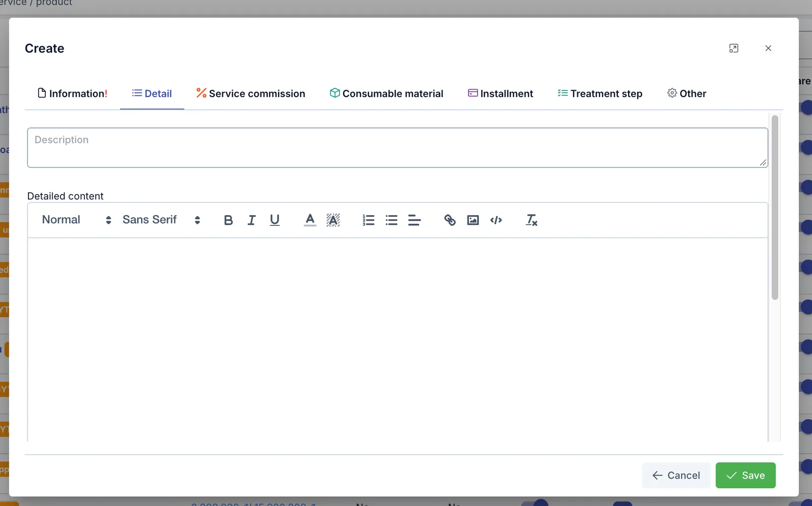Insert a code block
The height and width of the screenshot is (506, 812).
[x=496, y=220]
